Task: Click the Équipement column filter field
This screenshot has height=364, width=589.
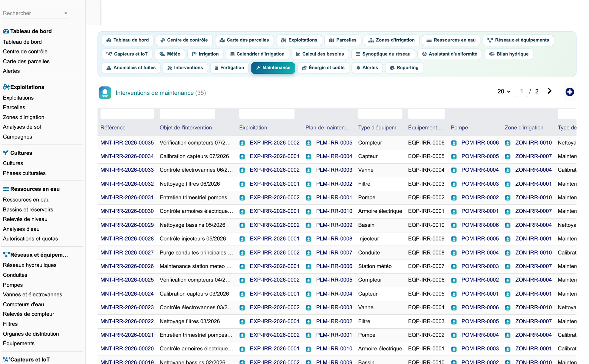Action: 426,114
